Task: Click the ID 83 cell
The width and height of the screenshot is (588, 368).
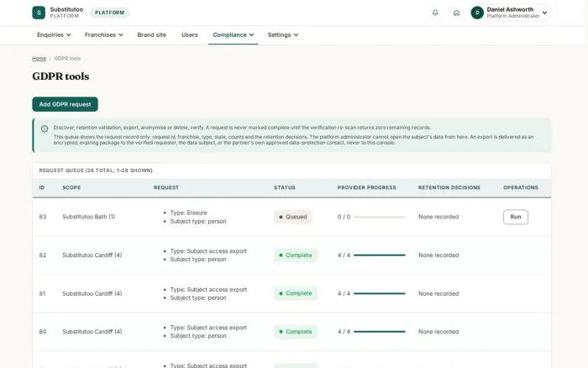Action: 43,217
